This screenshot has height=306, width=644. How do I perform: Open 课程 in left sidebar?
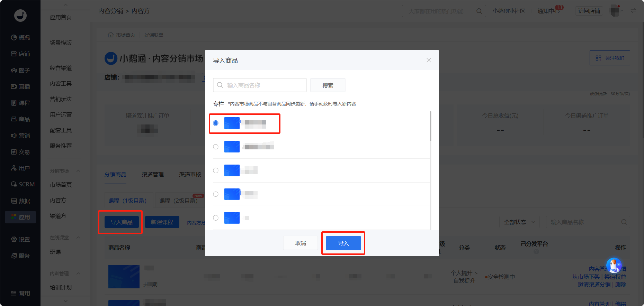pos(20,103)
